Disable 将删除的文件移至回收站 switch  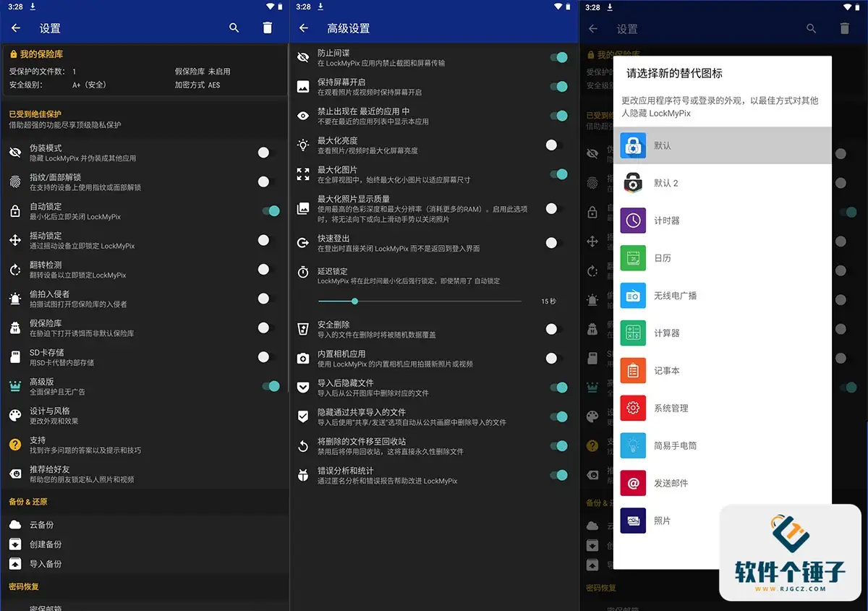click(559, 446)
